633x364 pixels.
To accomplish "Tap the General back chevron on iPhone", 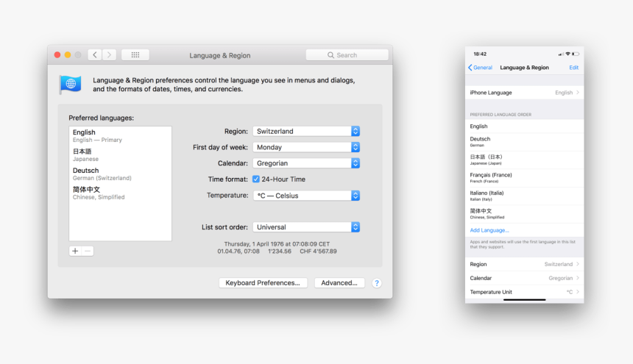I will [470, 68].
